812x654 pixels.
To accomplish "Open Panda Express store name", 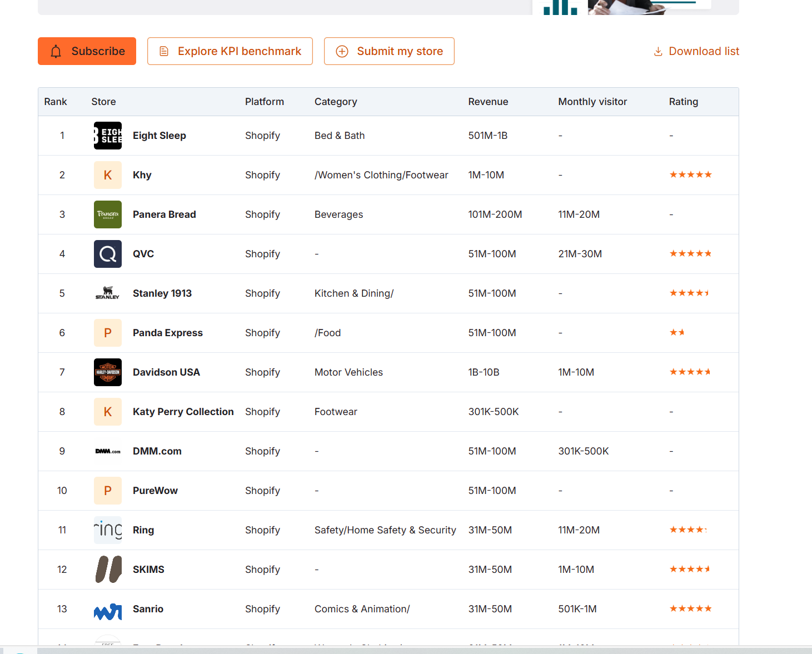I will (168, 333).
